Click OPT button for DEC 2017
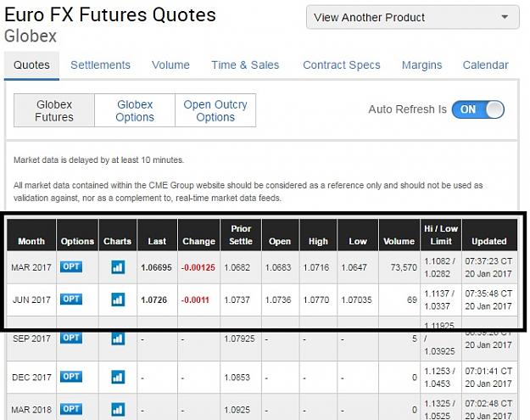This screenshot has width=530, height=420. point(71,377)
